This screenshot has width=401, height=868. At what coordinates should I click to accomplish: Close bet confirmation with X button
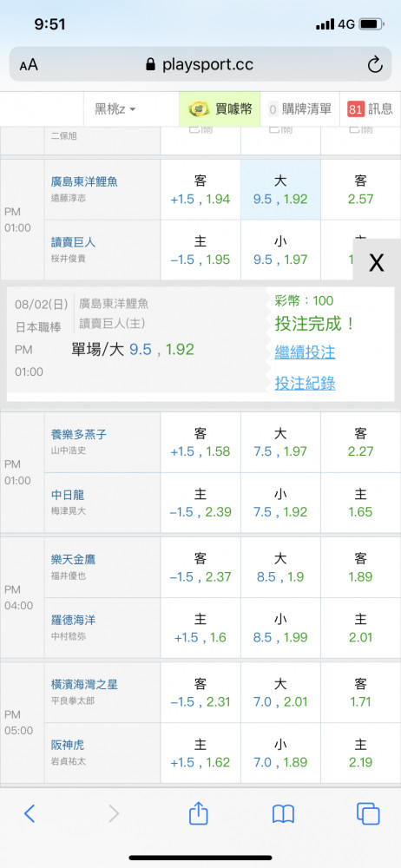click(x=377, y=263)
